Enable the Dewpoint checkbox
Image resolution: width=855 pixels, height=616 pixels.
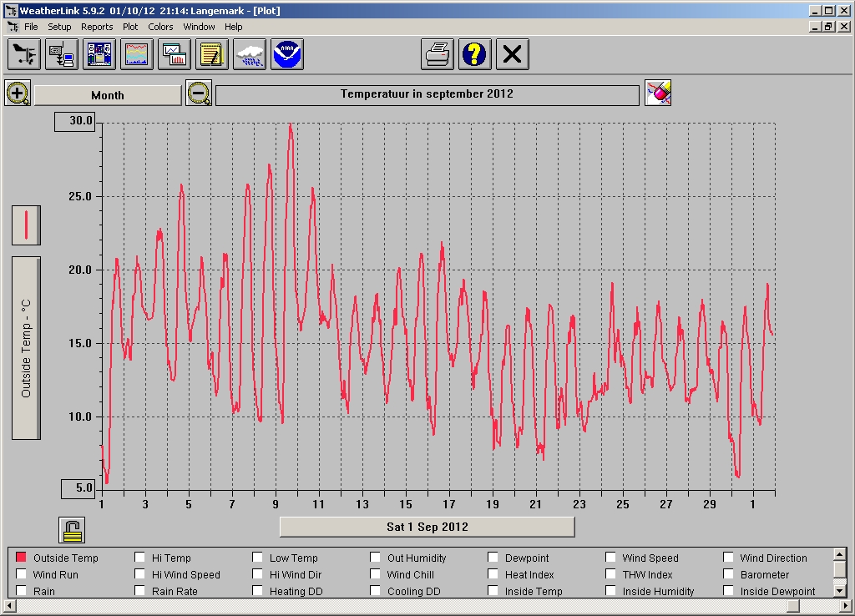[x=493, y=557]
